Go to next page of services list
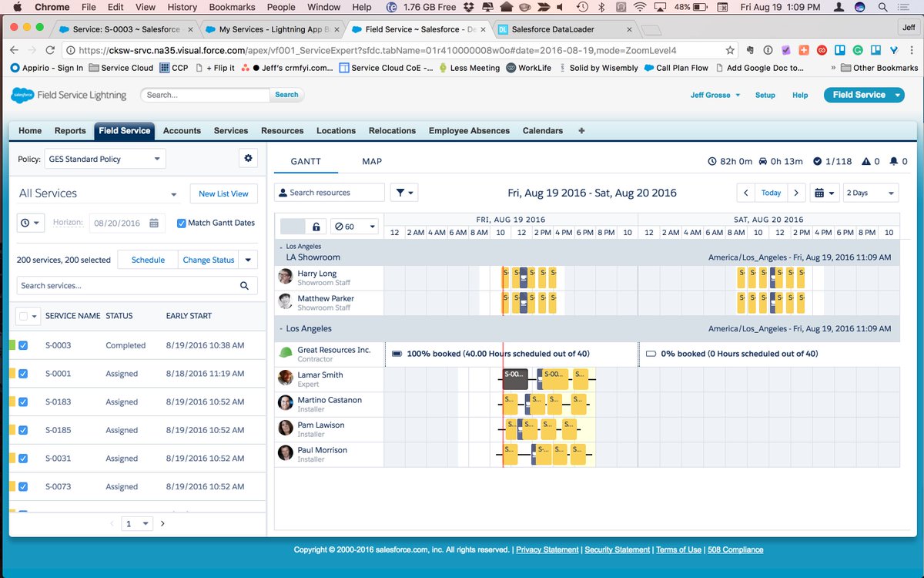 click(x=162, y=523)
